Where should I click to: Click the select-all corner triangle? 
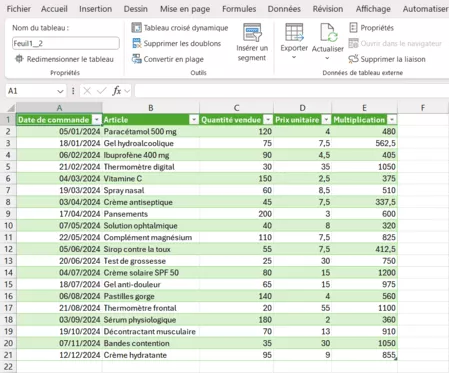[x=11, y=108]
